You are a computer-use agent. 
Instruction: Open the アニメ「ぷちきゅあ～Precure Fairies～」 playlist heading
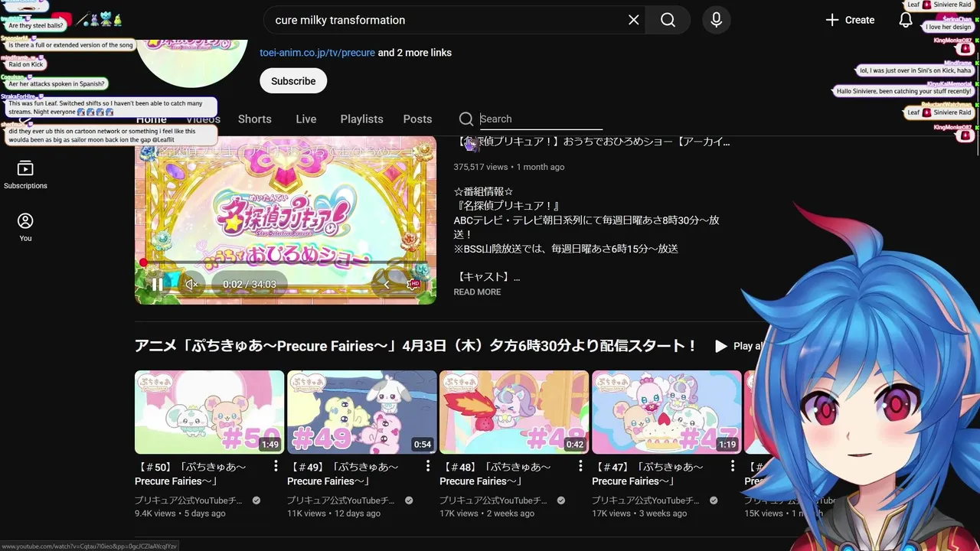click(416, 346)
